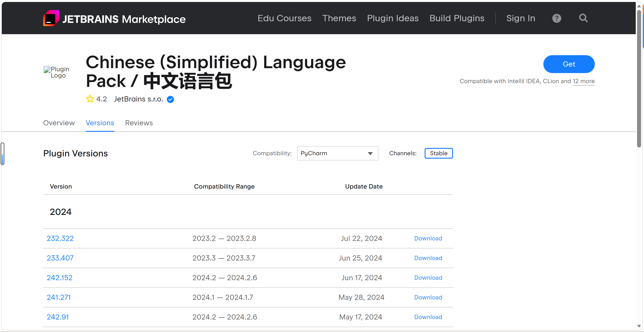
Task: Download version 242.152
Action: (x=428, y=278)
